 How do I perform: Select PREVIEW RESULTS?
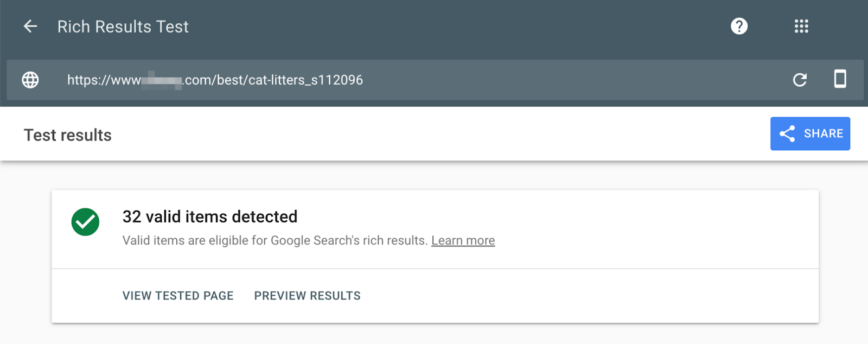[x=307, y=296]
